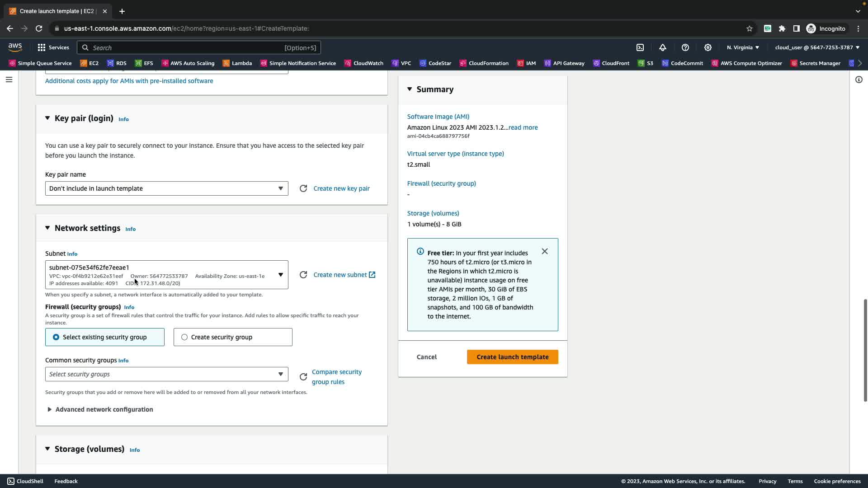
Task: Refresh the key pair list
Action: click(x=303, y=188)
